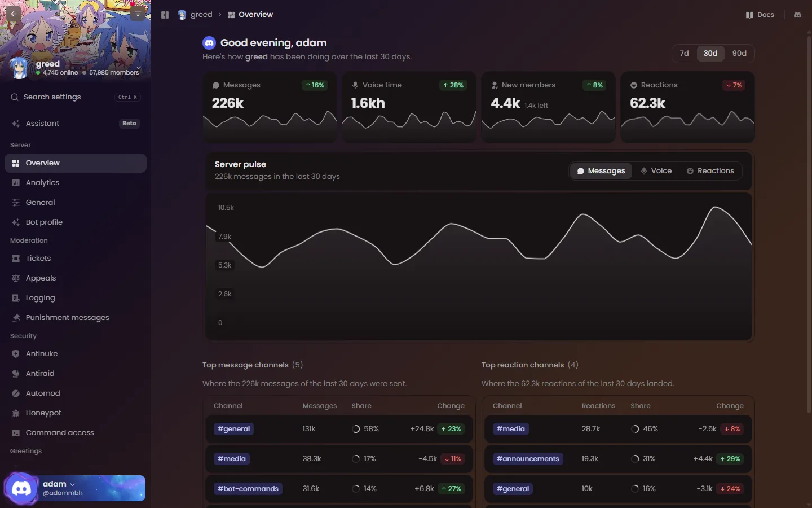Sort by the Reactions column header

(598, 406)
